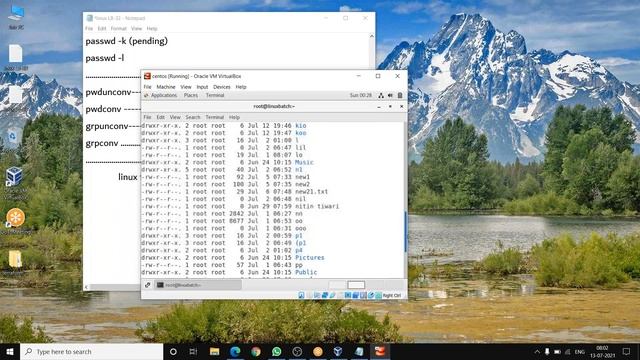Image resolution: width=640 pixels, height=360 pixels.
Task: Click the 'passwd -k (pending)' line in Notepad
Action: [127, 41]
